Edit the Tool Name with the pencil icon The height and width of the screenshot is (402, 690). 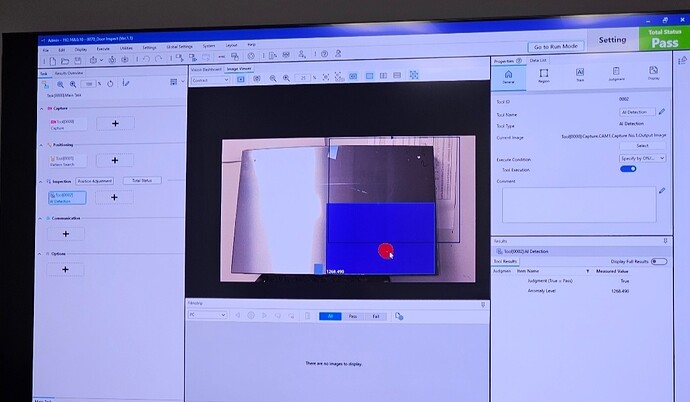click(662, 112)
